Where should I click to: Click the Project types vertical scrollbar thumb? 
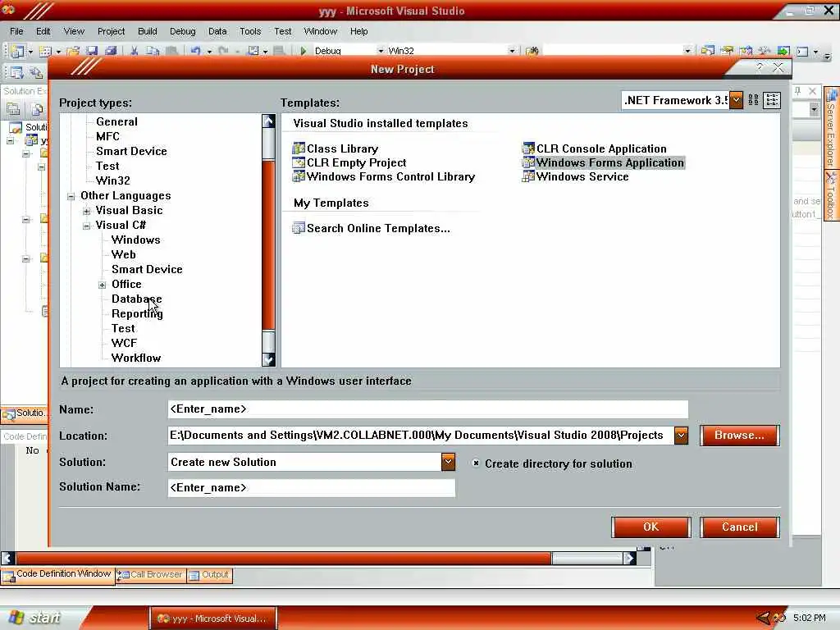[x=268, y=244]
